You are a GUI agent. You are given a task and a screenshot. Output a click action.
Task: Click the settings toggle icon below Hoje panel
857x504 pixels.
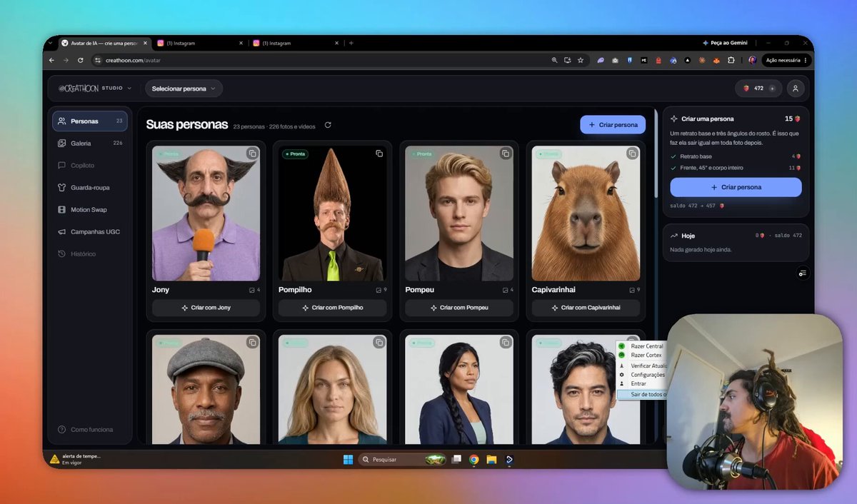(803, 273)
